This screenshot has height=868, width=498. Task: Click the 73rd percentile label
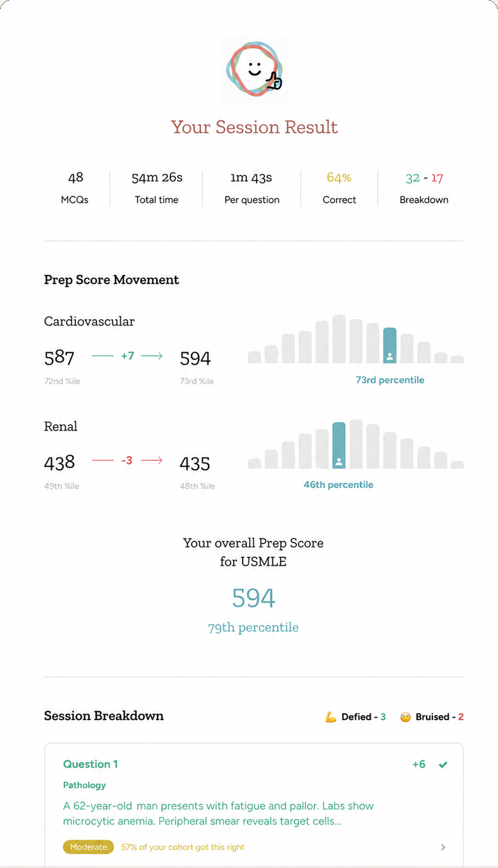pyautogui.click(x=390, y=380)
